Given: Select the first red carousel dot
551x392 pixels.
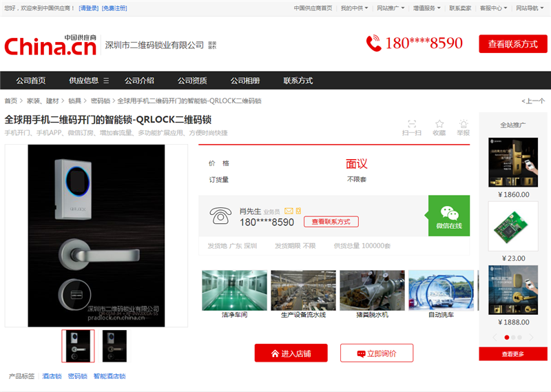Looking at the screenshot, I should pos(507,338).
